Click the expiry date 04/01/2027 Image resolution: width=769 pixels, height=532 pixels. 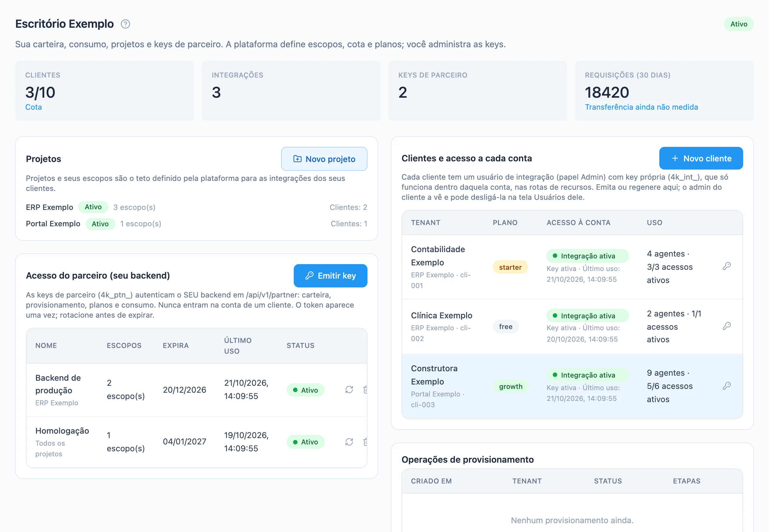click(184, 442)
